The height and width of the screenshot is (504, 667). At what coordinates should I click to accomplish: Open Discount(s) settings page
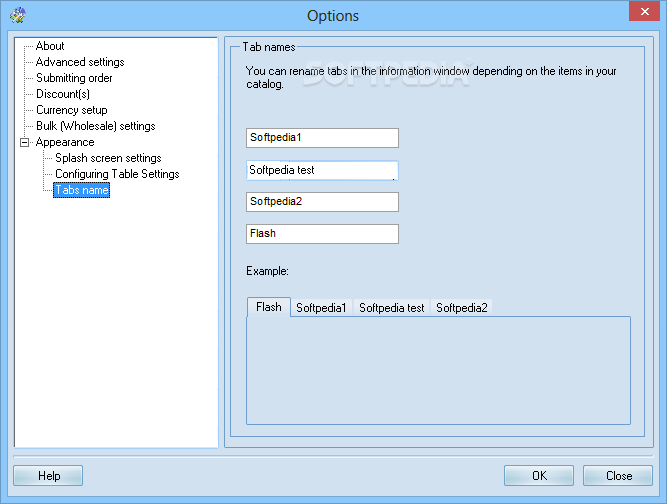[x=63, y=94]
